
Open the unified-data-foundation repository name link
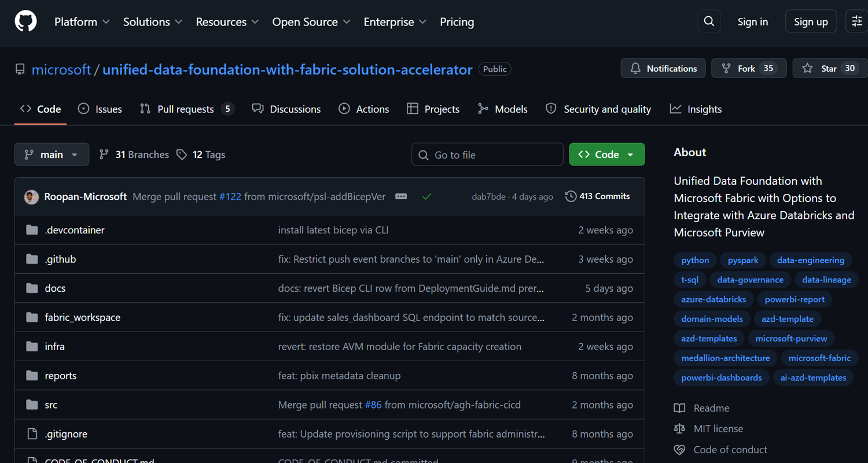(x=288, y=69)
